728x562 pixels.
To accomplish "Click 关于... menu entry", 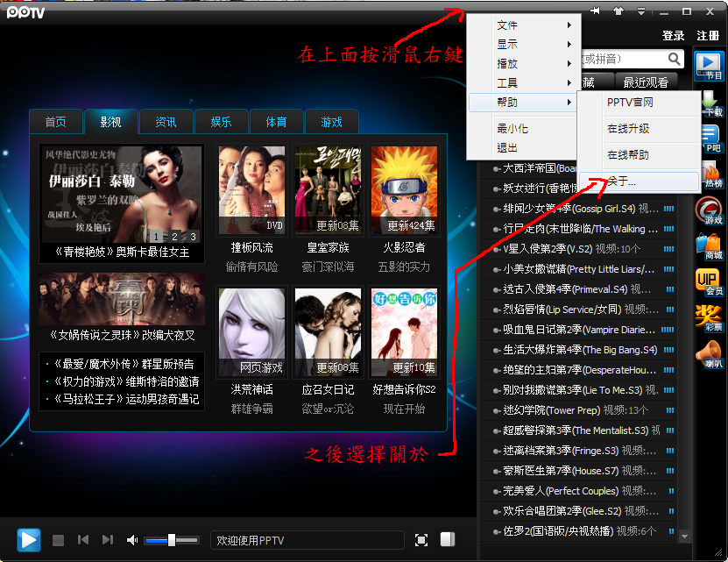I will pos(639,181).
